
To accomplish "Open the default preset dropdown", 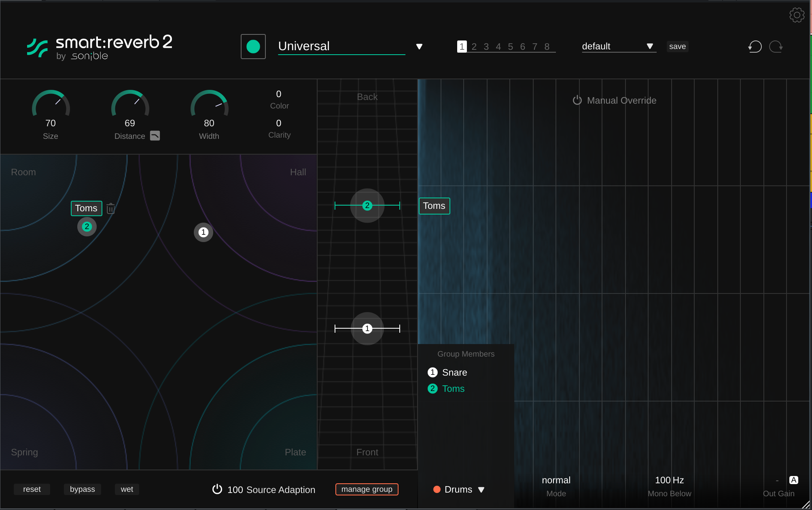I will pos(649,47).
